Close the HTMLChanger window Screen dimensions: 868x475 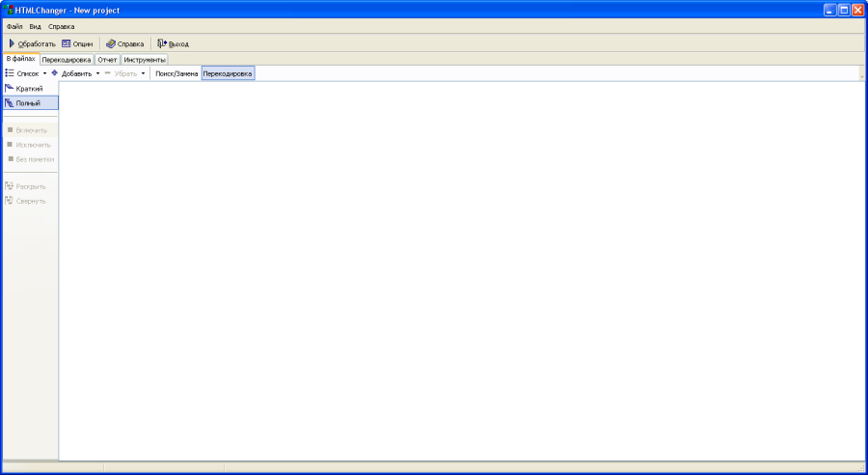point(857,10)
